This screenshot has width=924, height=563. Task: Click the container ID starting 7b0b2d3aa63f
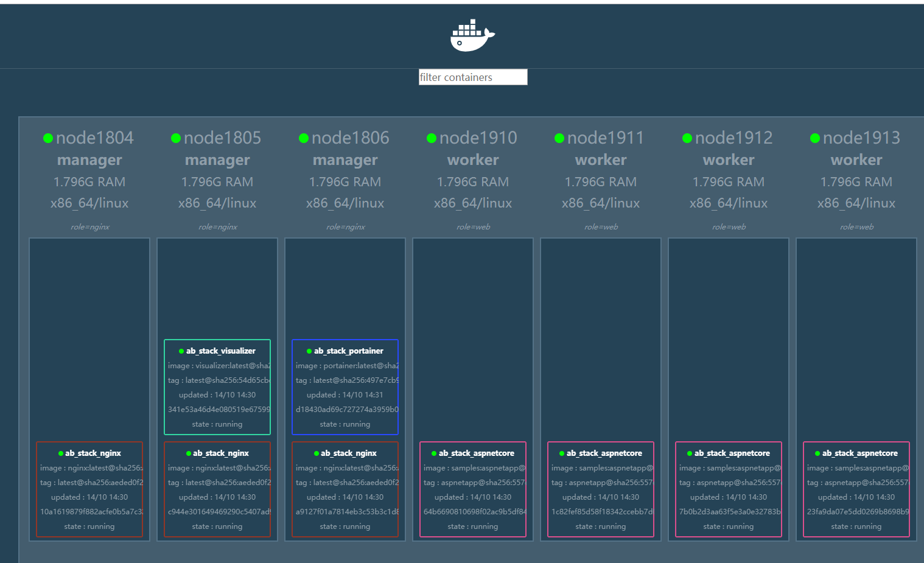pos(730,512)
